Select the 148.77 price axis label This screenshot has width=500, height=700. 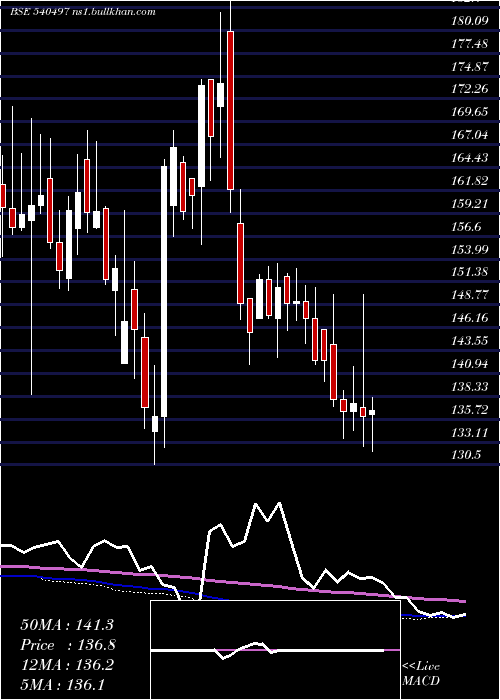coord(471,295)
